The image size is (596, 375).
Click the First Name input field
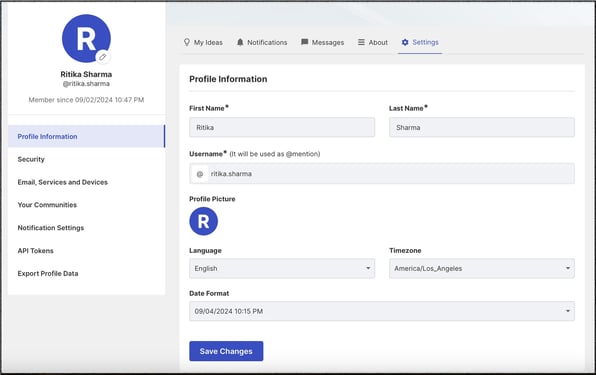coord(282,127)
